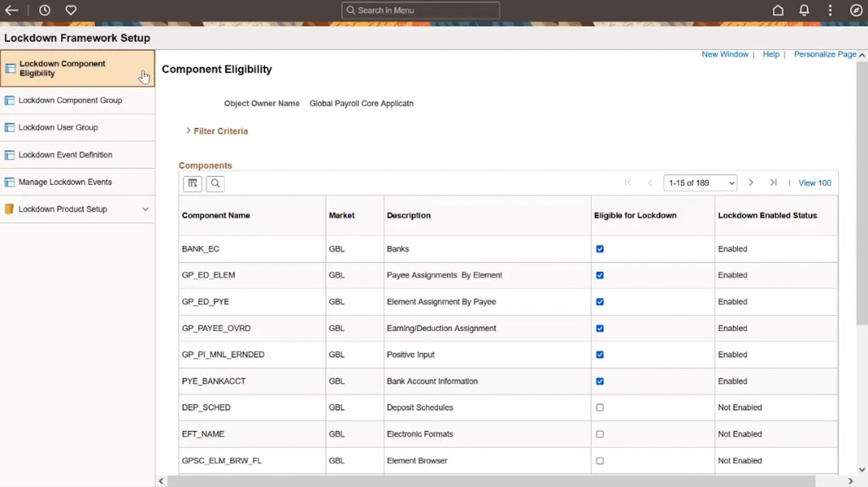Click the View 100 link
Image resolution: width=868 pixels, height=487 pixels.
pyautogui.click(x=814, y=183)
